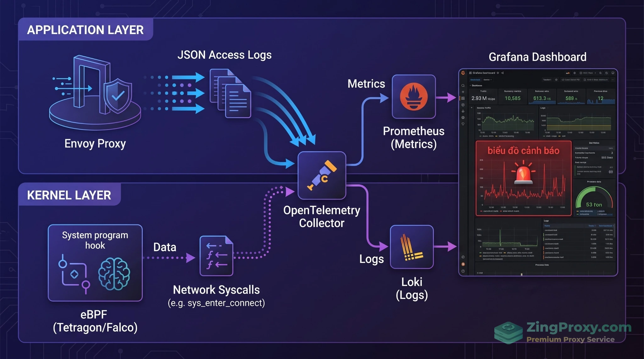Screen dimensions: 644x359
Task: Click the 'Process Data' panel title
Action: click(542, 265)
